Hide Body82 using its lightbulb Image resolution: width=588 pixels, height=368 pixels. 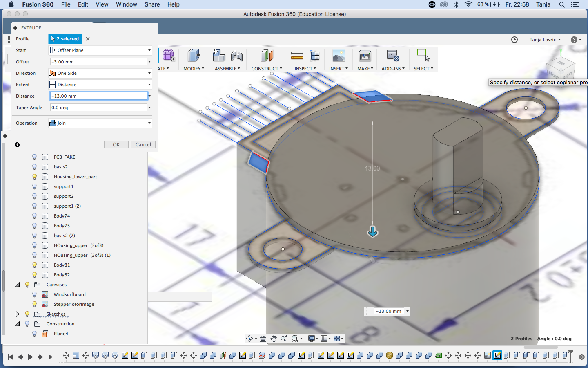pyautogui.click(x=34, y=275)
